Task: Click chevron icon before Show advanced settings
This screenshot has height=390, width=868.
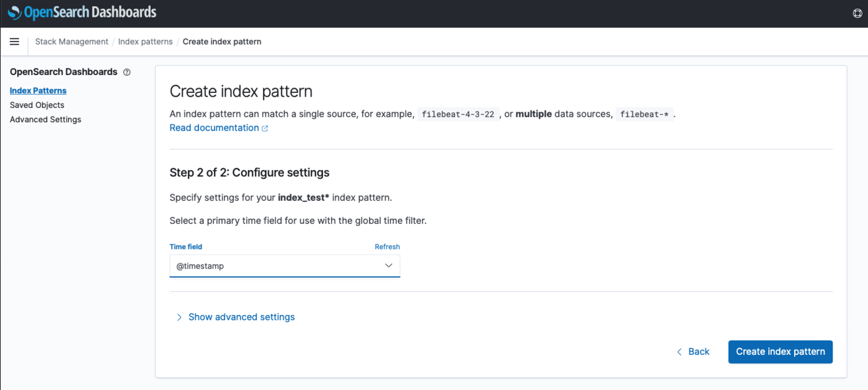Action: 179,317
